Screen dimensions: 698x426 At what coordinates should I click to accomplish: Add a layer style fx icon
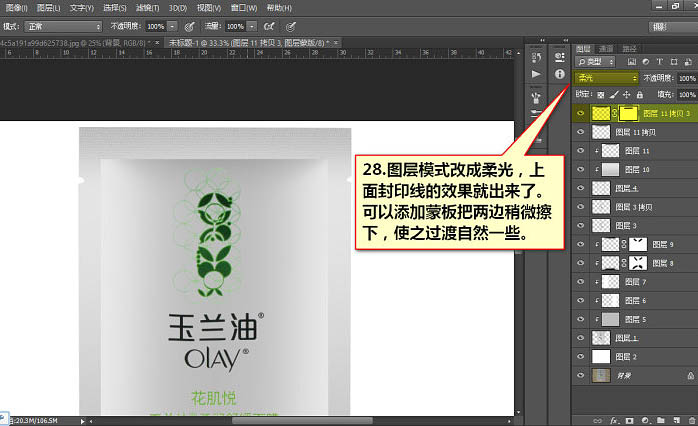coord(614,420)
